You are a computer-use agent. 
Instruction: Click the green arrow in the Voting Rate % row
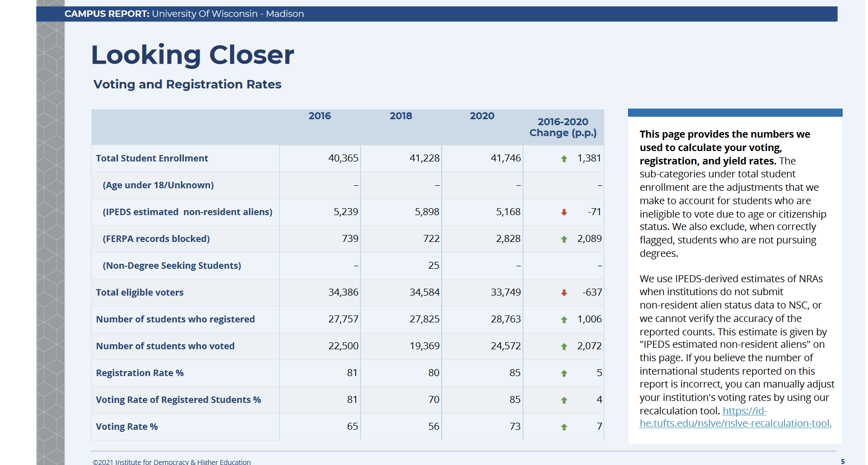coord(564,427)
